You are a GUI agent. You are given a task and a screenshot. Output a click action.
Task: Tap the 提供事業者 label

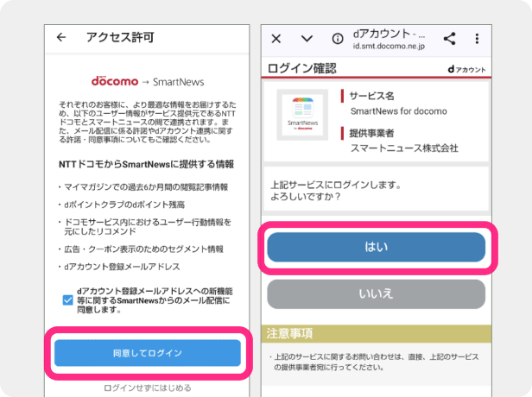371,133
